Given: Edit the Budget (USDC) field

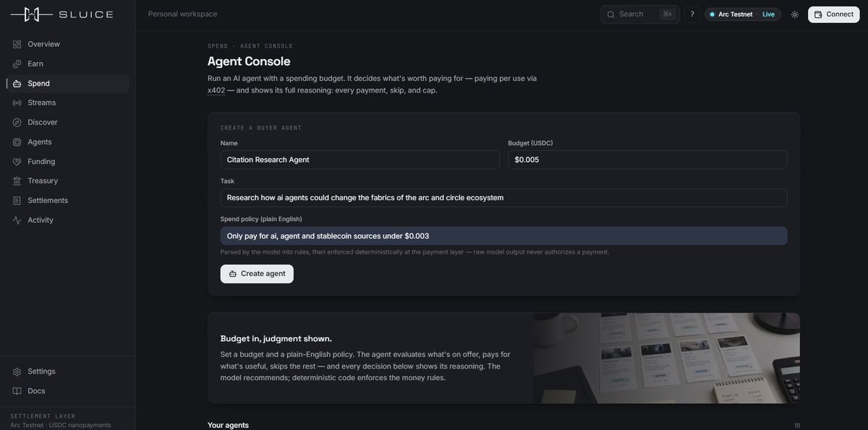Looking at the screenshot, I should (647, 160).
